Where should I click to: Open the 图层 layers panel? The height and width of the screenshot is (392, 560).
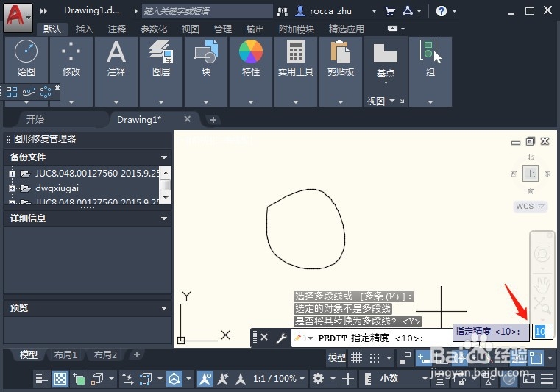161,59
